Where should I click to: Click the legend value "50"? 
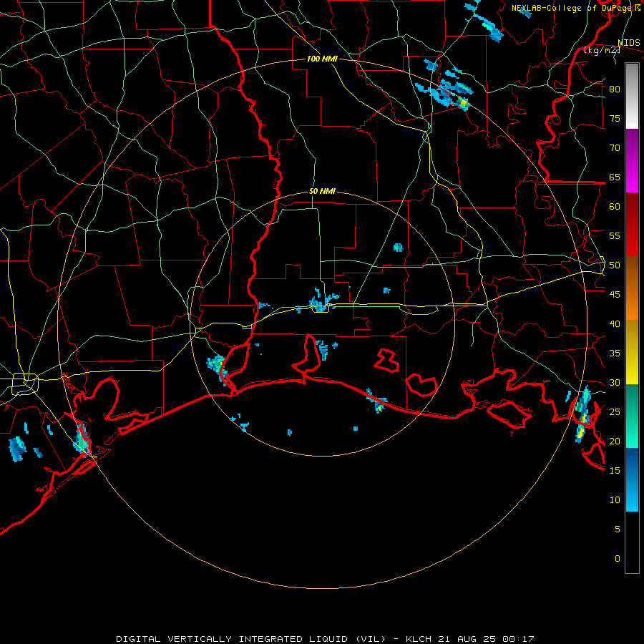pyautogui.click(x=615, y=265)
